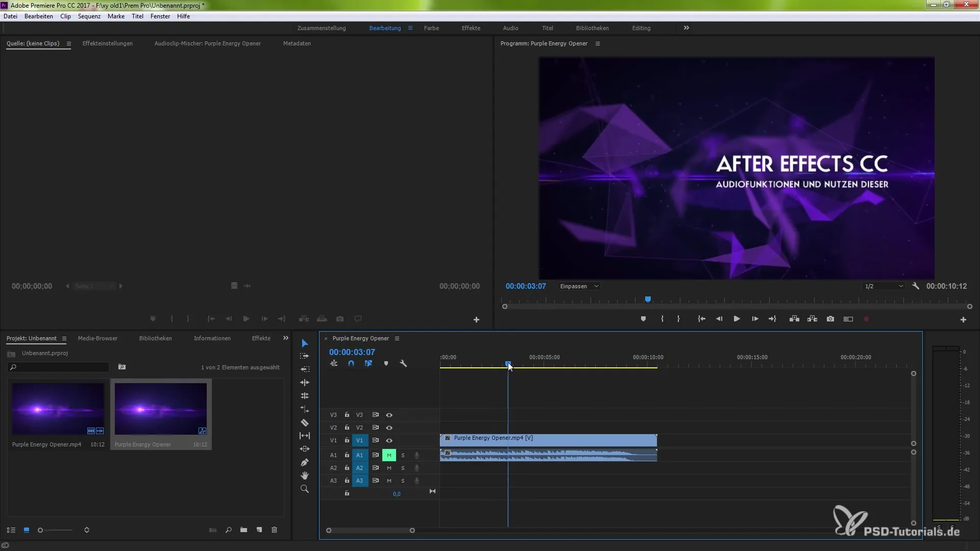Open Purple Energy Opener timeline panel menu
980x551 pixels.
[x=397, y=338]
